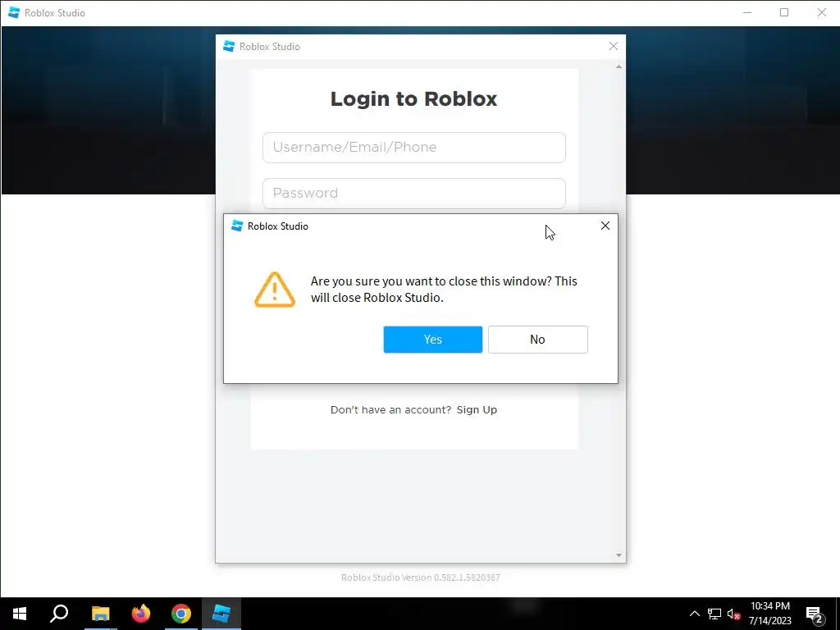840x630 pixels.
Task: Open the muted volume tray icon
Action: pos(733,614)
